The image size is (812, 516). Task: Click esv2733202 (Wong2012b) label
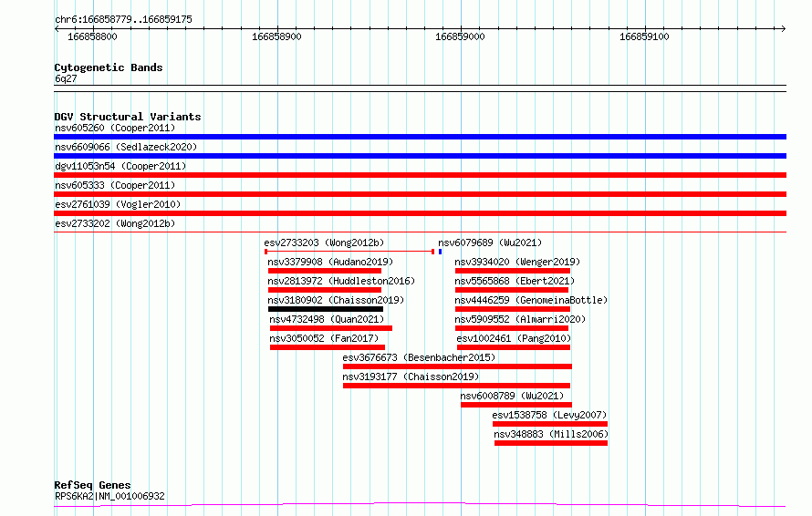[x=115, y=223]
